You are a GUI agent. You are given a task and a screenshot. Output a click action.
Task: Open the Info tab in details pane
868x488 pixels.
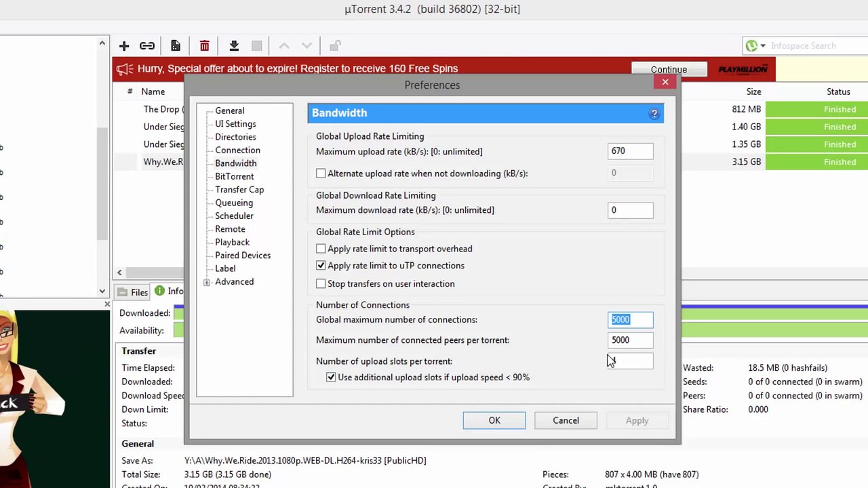pos(170,291)
